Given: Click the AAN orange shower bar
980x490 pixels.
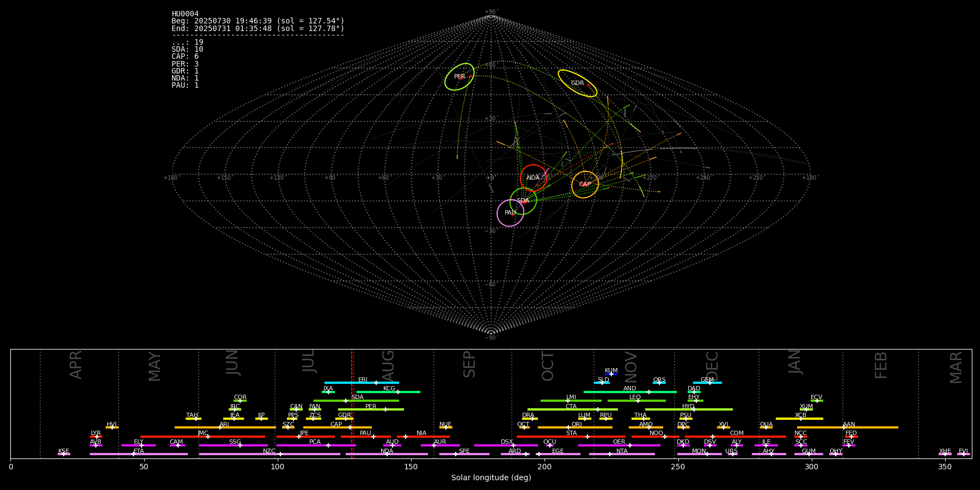Looking at the screenshot, I should 848,427.
